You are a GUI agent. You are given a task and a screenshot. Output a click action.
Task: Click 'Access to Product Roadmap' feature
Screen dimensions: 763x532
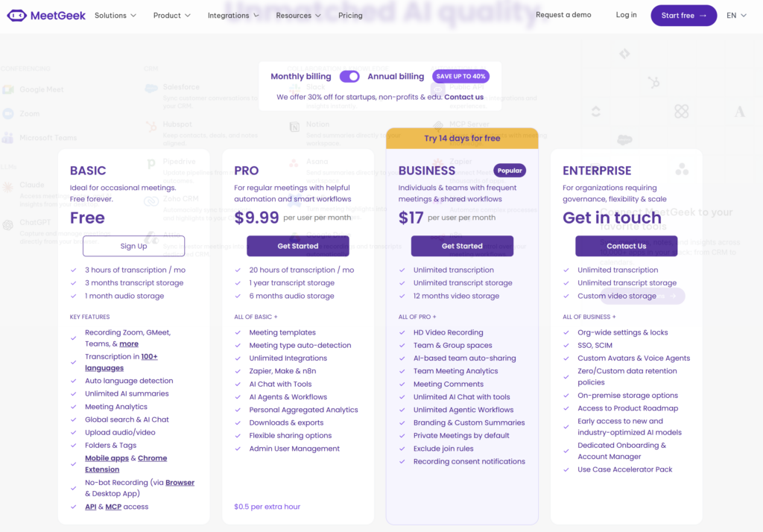(627, 408)
